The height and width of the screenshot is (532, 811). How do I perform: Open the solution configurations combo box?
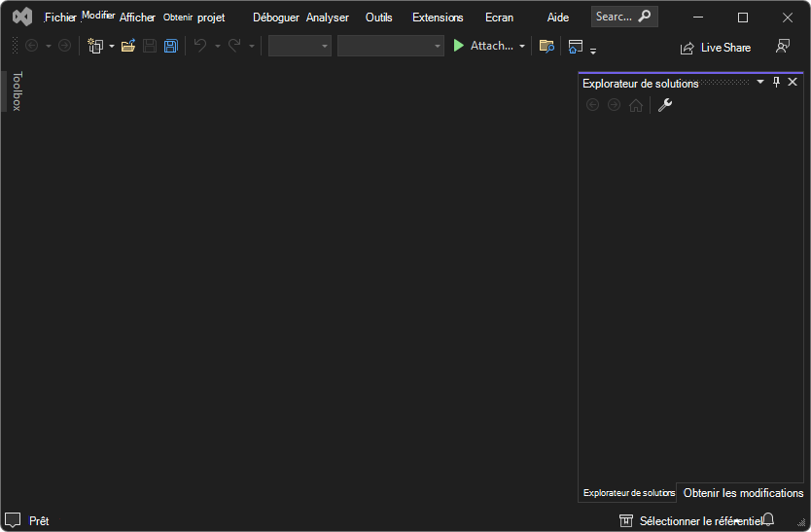click(x=300, y=46)
